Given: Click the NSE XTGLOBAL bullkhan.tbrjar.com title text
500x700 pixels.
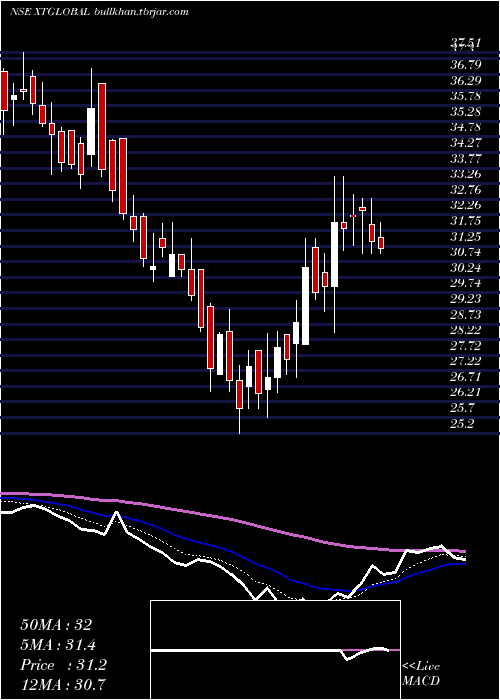Looking at the screenshot, I should click(x=98, y=12).
